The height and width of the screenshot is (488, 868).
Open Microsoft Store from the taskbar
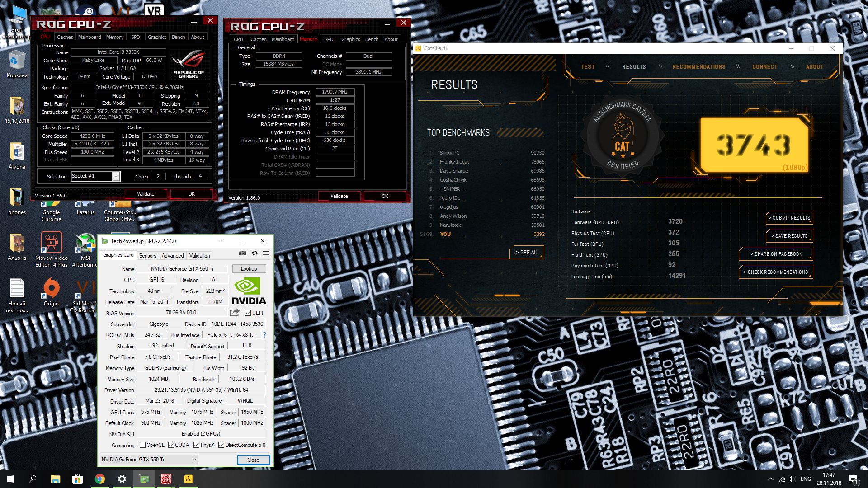click(78, 479)
